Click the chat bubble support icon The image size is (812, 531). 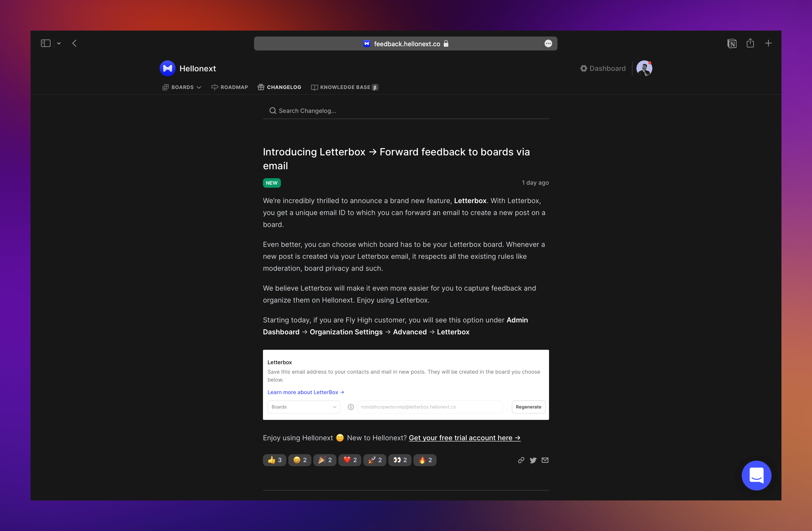756,475
